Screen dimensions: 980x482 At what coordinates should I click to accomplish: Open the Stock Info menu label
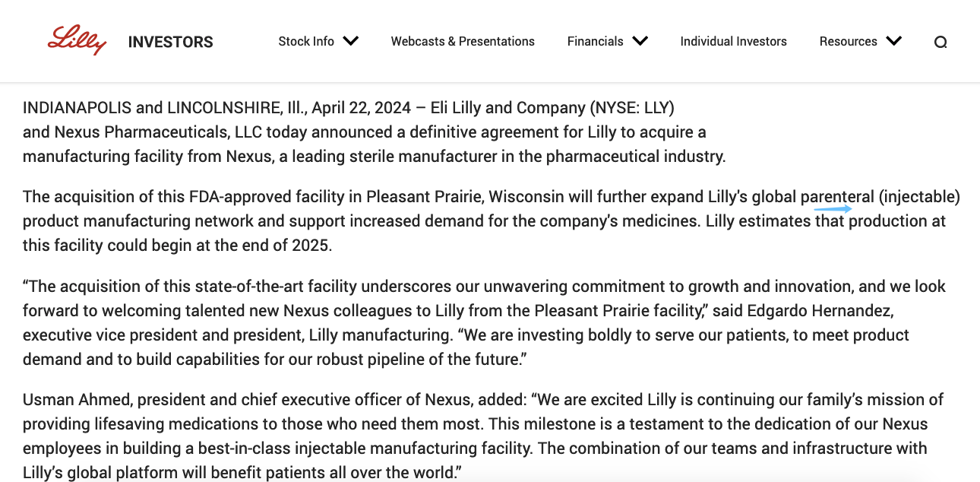pos(306,42)
